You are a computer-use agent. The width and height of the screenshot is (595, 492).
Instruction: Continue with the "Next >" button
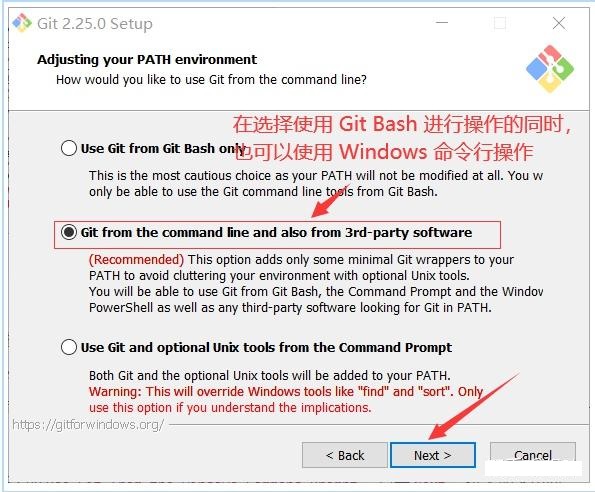433,455
